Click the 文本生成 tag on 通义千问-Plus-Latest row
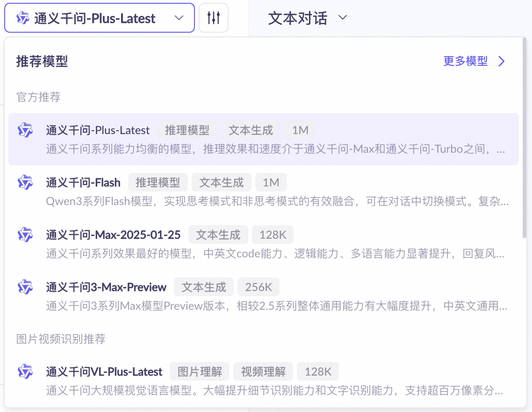Screen dimensions: 532x412 251,130
